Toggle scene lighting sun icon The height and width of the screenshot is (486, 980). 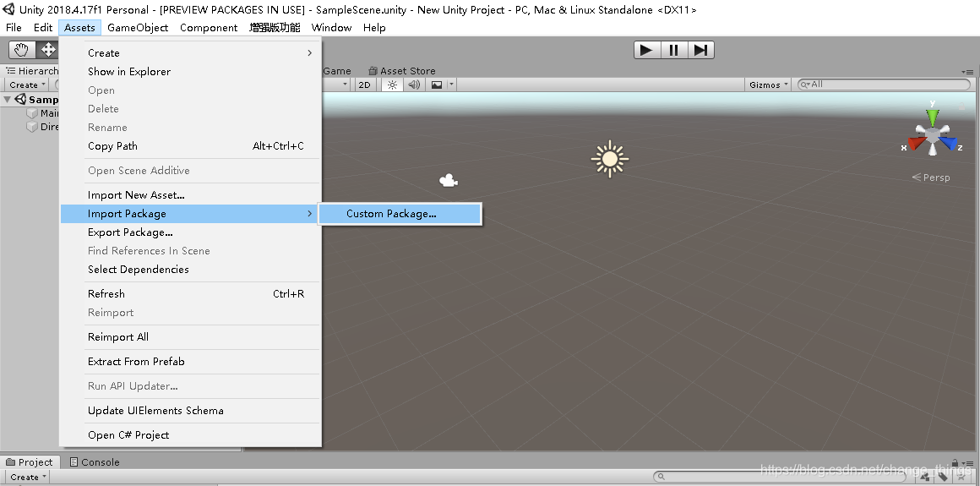click(392, 85)
